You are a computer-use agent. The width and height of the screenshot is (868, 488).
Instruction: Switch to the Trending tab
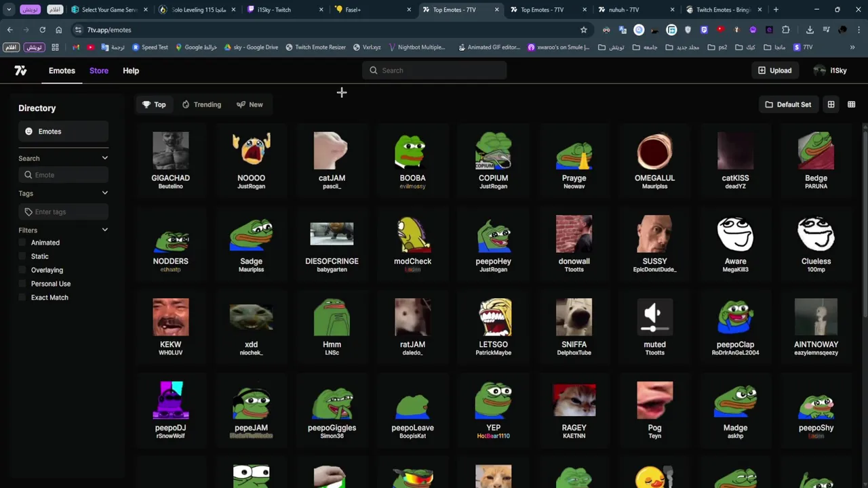[x=201, y=104]
